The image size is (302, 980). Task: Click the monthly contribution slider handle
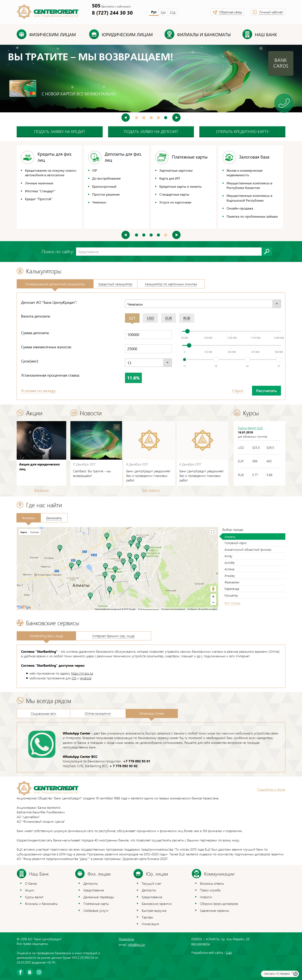tap(189, 345)
